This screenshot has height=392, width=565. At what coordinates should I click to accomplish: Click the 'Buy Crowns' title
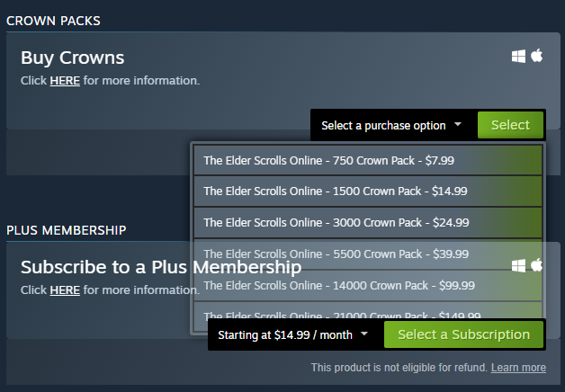[x=73, y=58]
